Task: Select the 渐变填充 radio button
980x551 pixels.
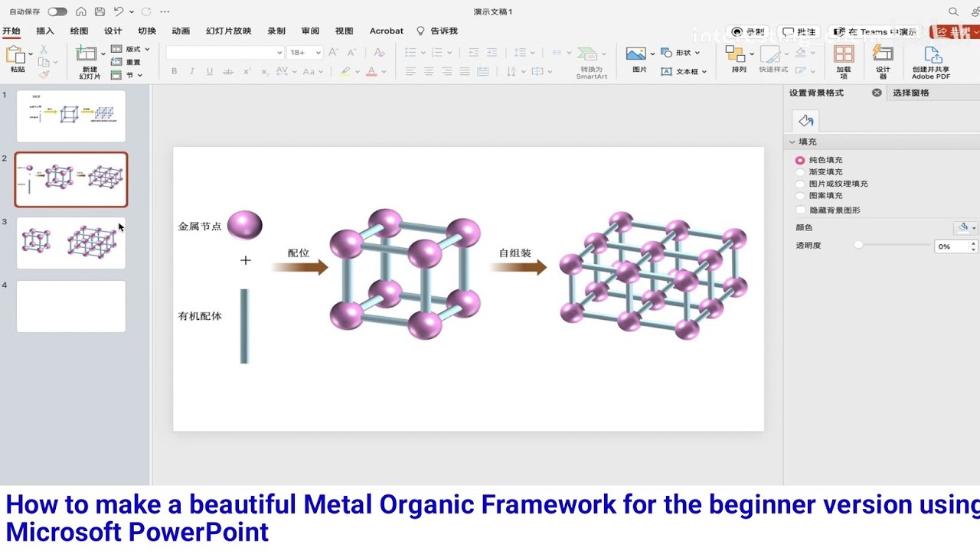Action: (x=800, y=172)
